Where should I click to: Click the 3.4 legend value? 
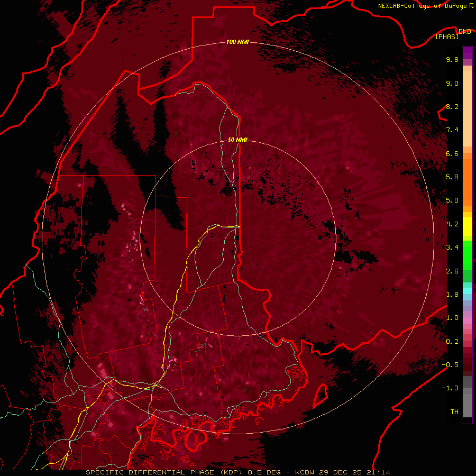(x=452, y=247)
